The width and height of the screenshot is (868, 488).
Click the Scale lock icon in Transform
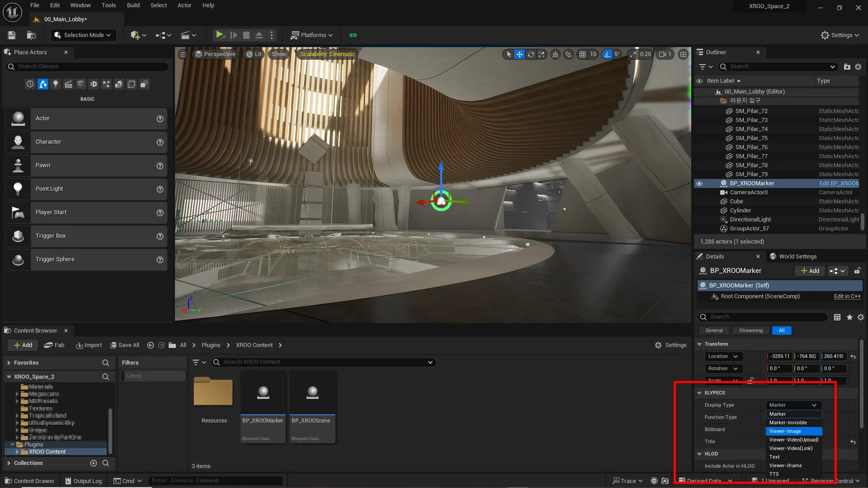click(x=751, y=380)
